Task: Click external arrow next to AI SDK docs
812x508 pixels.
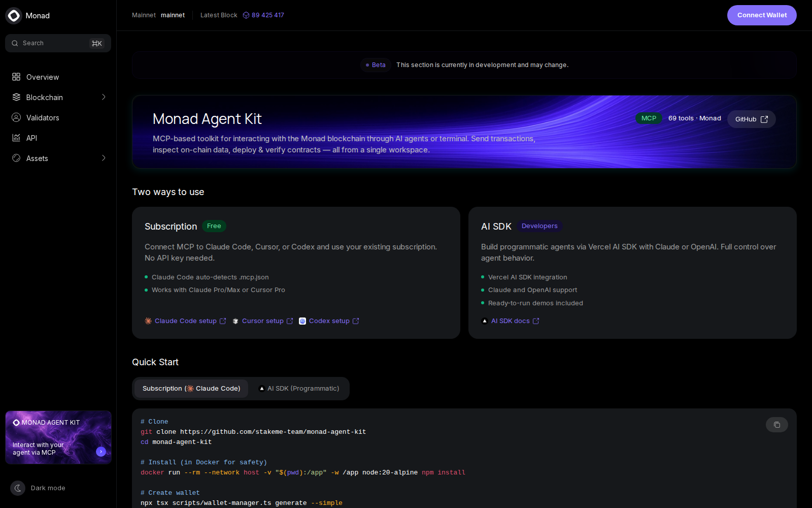Action: point(536,321)
